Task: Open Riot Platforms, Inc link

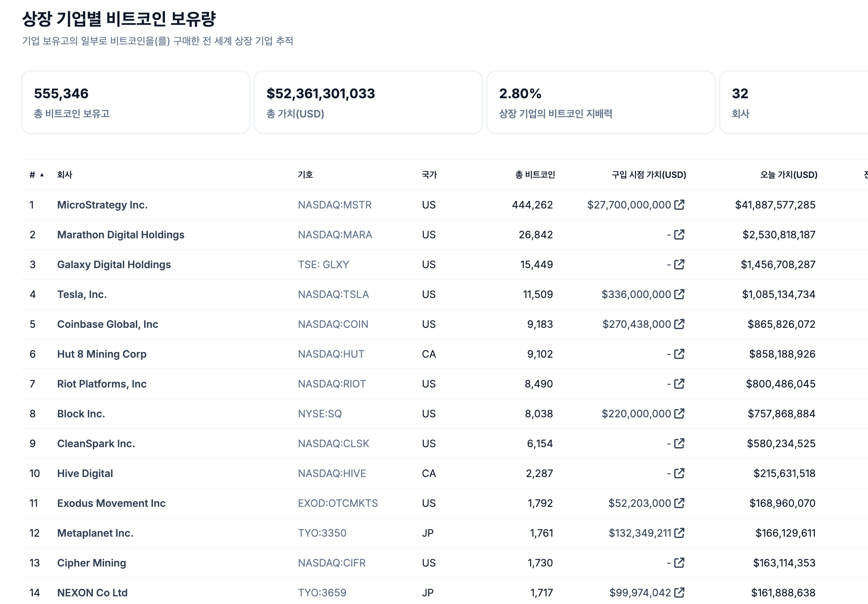Action: (102, 384)
